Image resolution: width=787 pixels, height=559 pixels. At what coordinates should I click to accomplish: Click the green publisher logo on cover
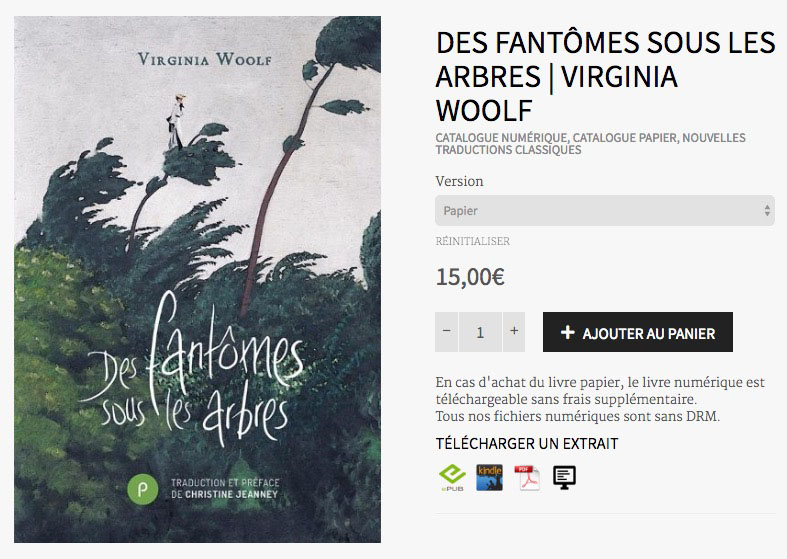(143, 489)
